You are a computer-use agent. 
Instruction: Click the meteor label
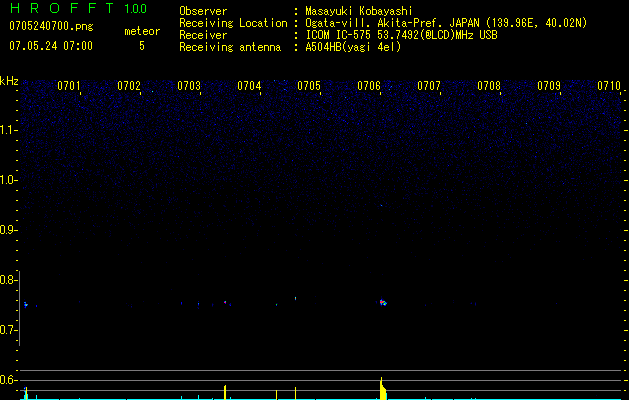pyautogui.click(x=142, y=31)
